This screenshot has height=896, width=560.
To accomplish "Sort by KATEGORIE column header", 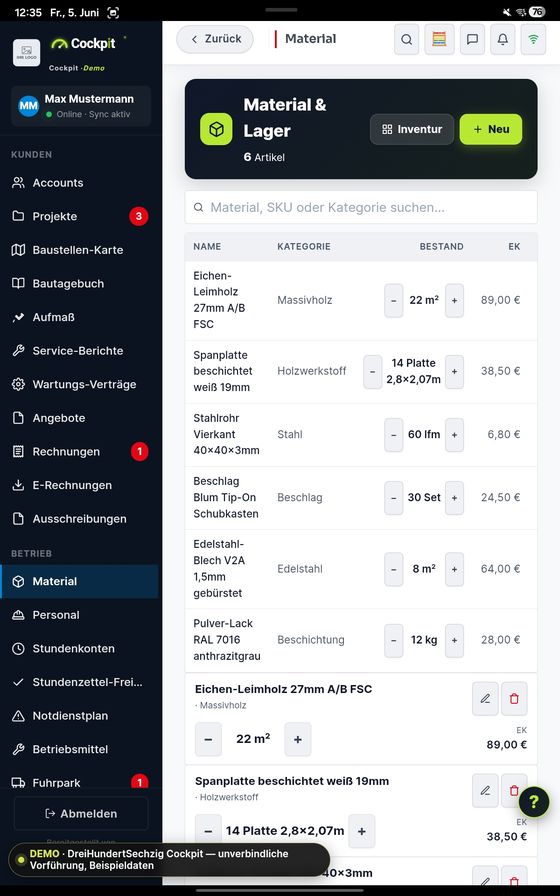I will [x=304, y=247].
